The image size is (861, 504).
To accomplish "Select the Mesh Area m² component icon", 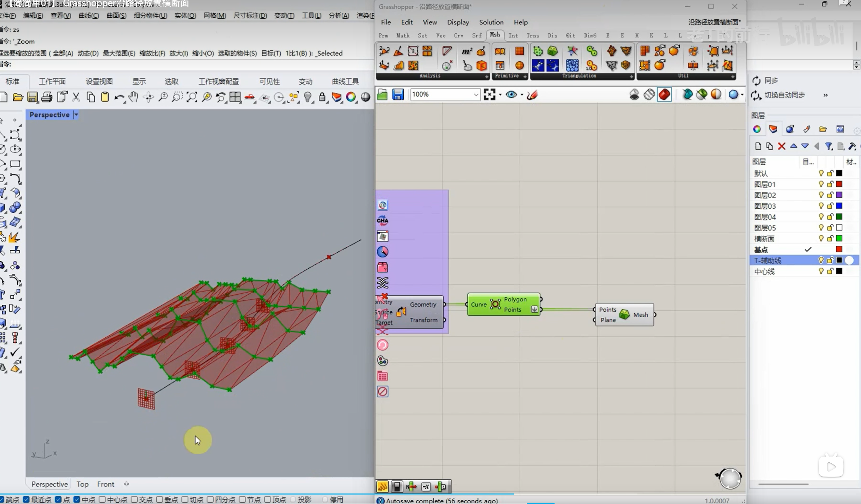I will click(x=466, y=51).
